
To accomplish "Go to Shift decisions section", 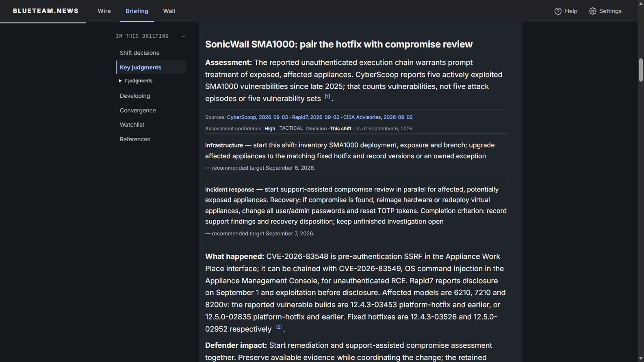I will click(139, 53).
